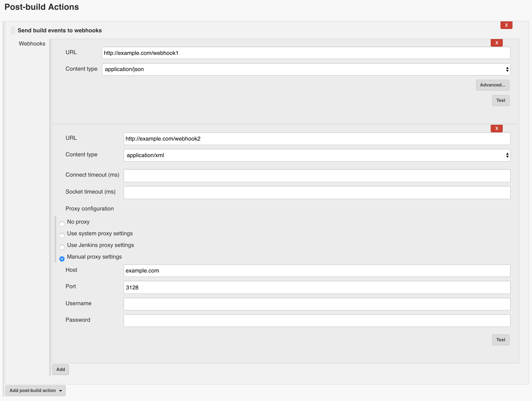The height and width of the screenshot is (401, 532).
Task: Test the webhook2 configuration
Action: 500,340
